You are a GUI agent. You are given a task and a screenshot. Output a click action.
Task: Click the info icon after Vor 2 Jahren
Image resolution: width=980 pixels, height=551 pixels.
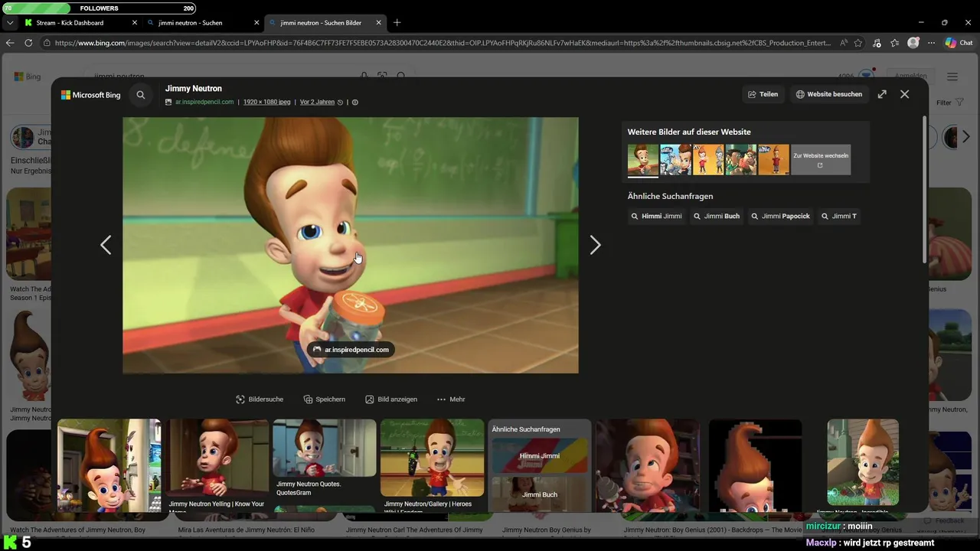click(354, 102)
